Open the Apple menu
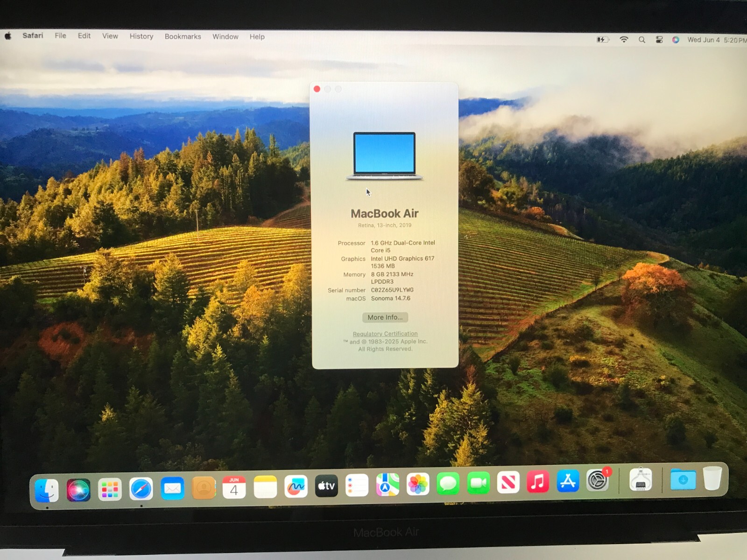Screen dimensions: 747x560 (x=8, y=36)
